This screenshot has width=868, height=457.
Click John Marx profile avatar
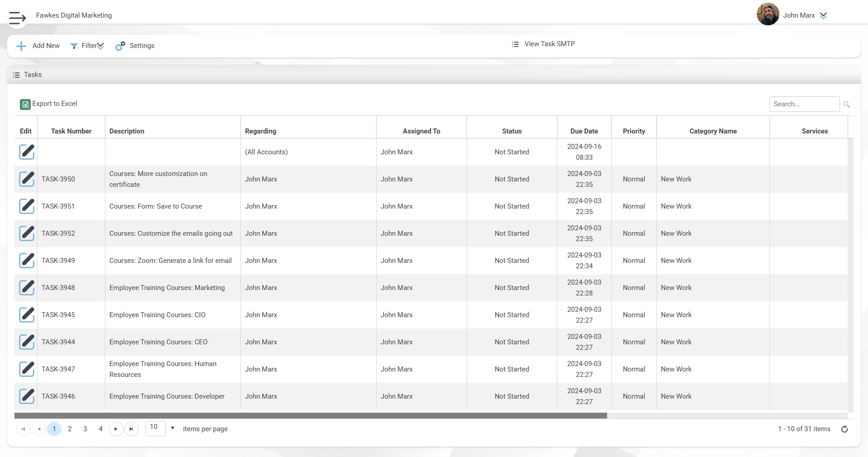768,14
